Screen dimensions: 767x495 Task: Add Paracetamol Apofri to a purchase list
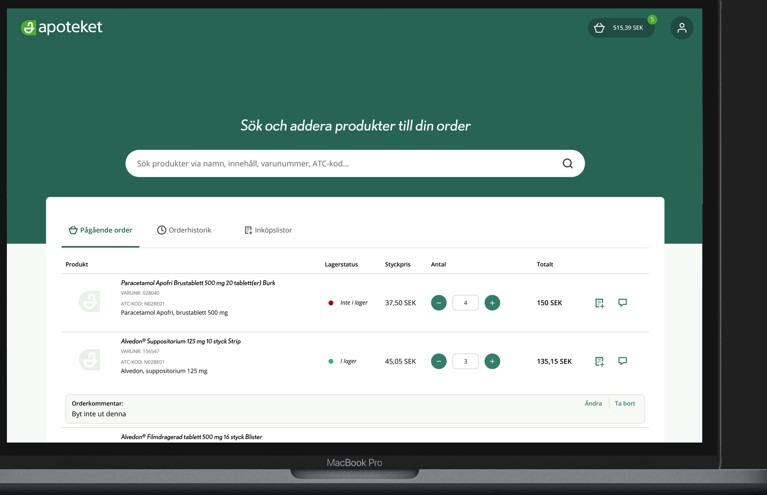click(599, 303)
